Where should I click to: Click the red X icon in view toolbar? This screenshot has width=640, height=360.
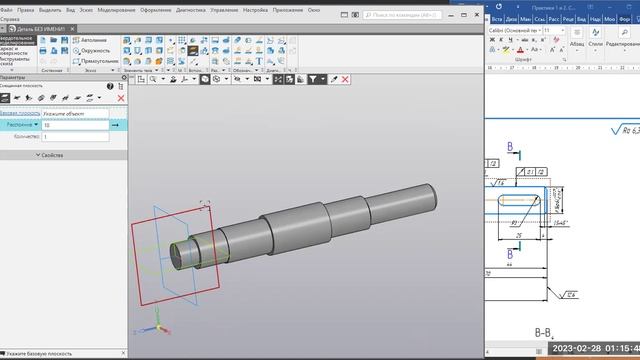(x=345, y=79)
